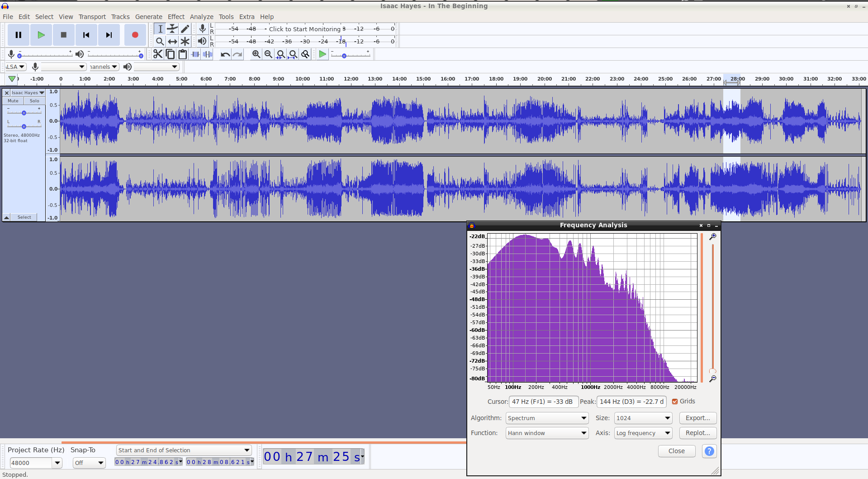Image resolution: width=868 pixels, height=479 pixels.
Task: Adjust the Isaac Hayes track pan slider
Action: pos(24,126)
